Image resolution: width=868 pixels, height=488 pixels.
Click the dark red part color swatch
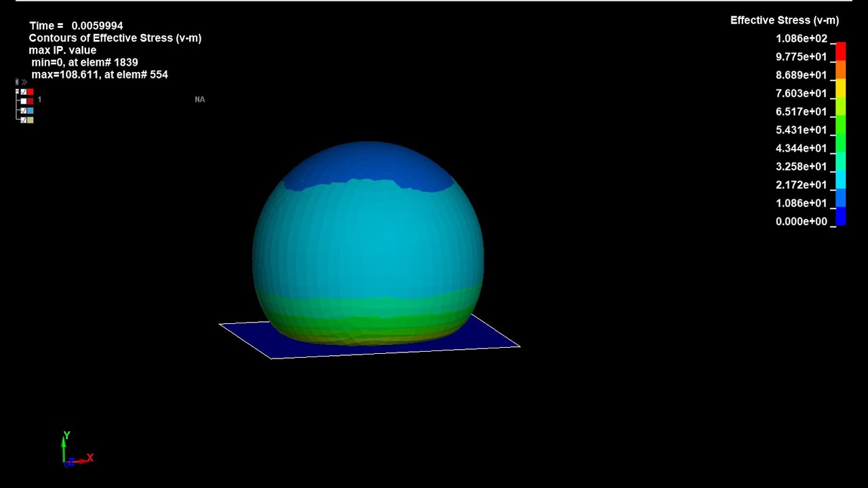click(30, 101)
